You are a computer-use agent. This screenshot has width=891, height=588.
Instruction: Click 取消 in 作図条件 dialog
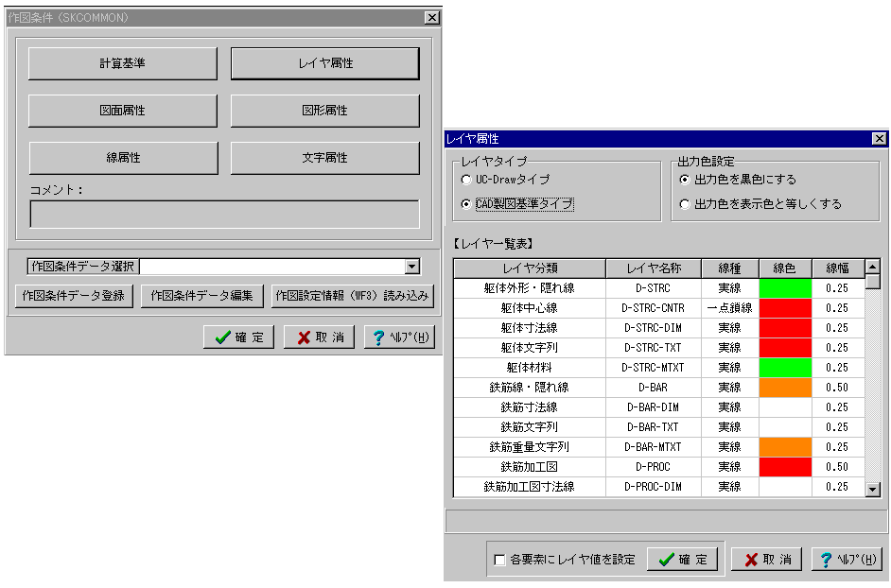pos(319,337)
